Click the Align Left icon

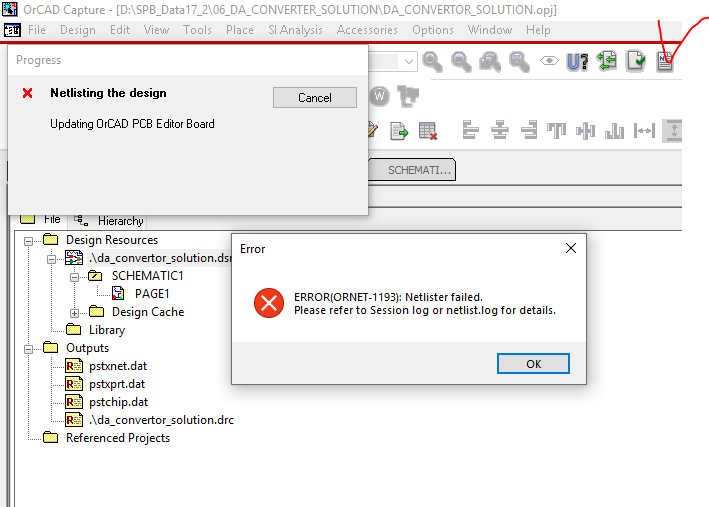coord(470,130)
